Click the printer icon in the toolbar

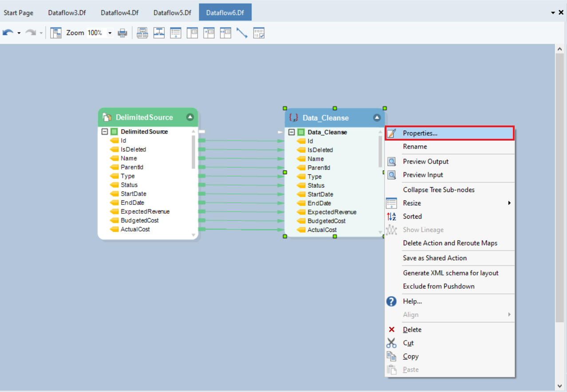coord(122,33)
